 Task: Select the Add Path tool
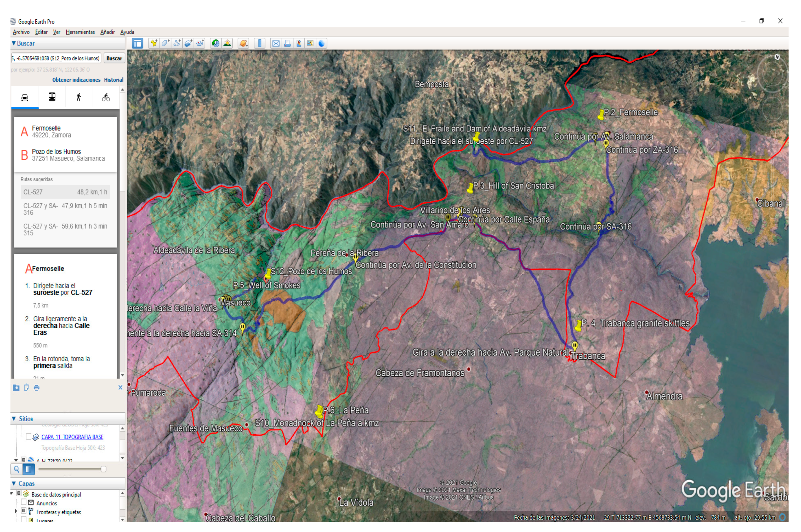click(177, 43)
